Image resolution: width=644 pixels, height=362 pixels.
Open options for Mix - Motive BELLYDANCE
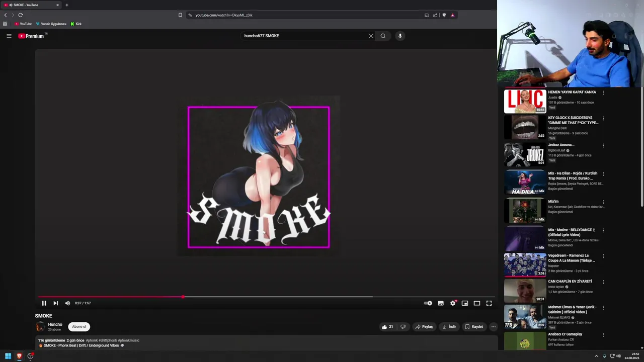(x=603, y=230)
